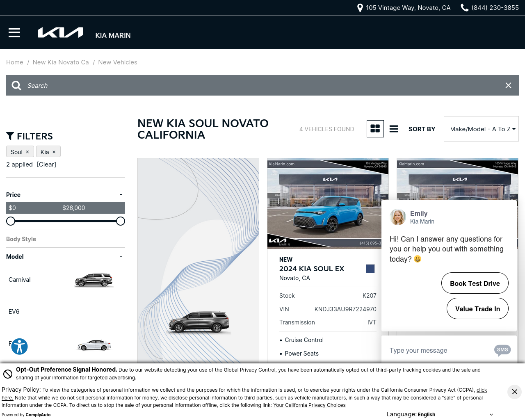Screen dimensions: 525x420
Task: Remove the Kia filter tag
Action: pyautogui.click(x=54, y=152)
